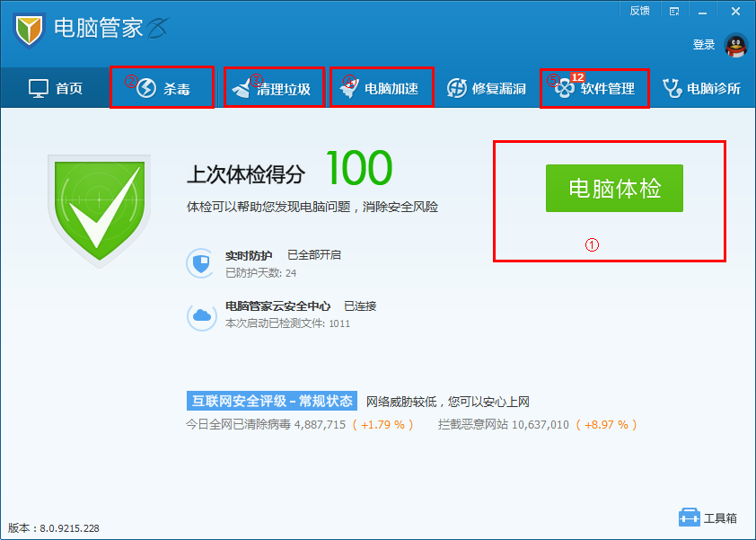756x540 pixels.
Task: Click the text 已防护天数: 24
Action: coord(261,273)
